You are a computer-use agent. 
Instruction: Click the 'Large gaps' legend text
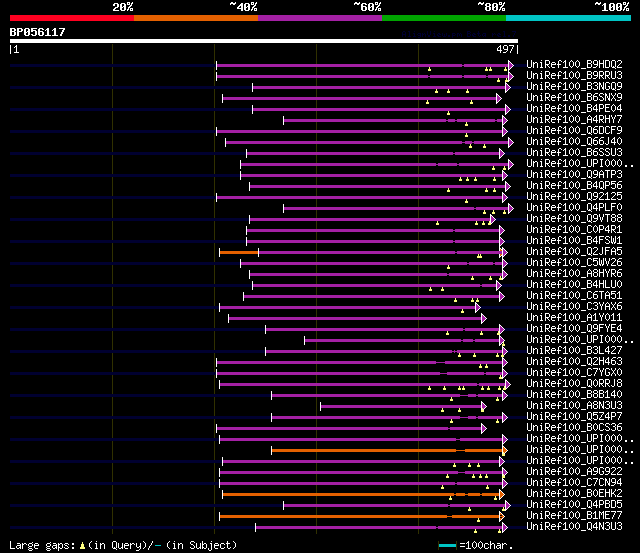[x=42, y=546]
